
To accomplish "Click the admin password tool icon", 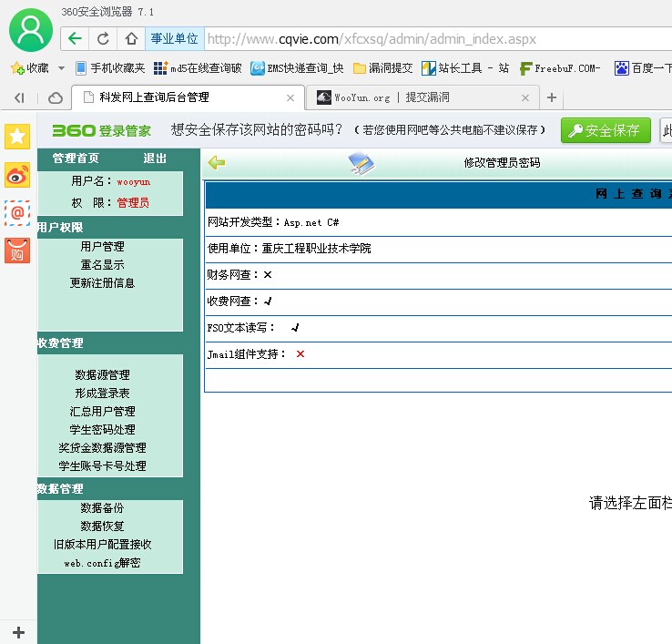I will (361, 163).
